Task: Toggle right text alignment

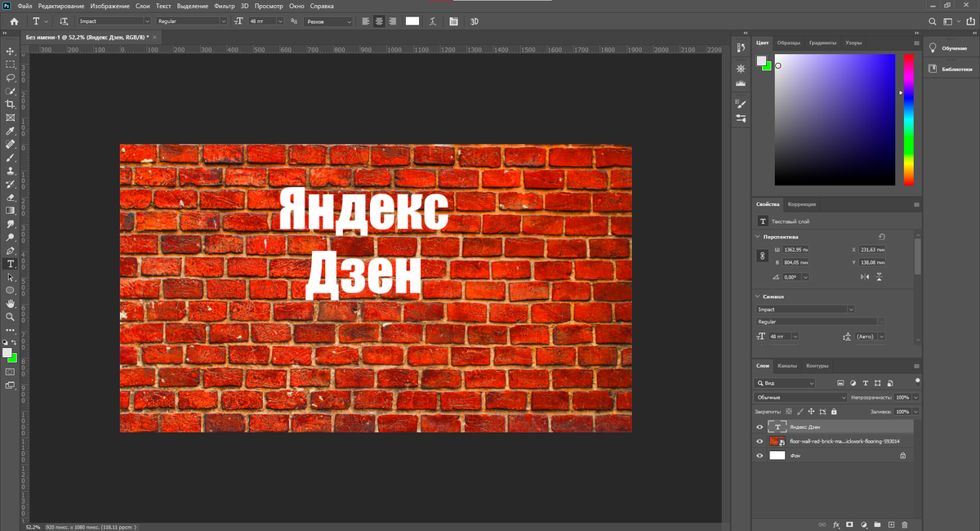Action: pos(393,21)
